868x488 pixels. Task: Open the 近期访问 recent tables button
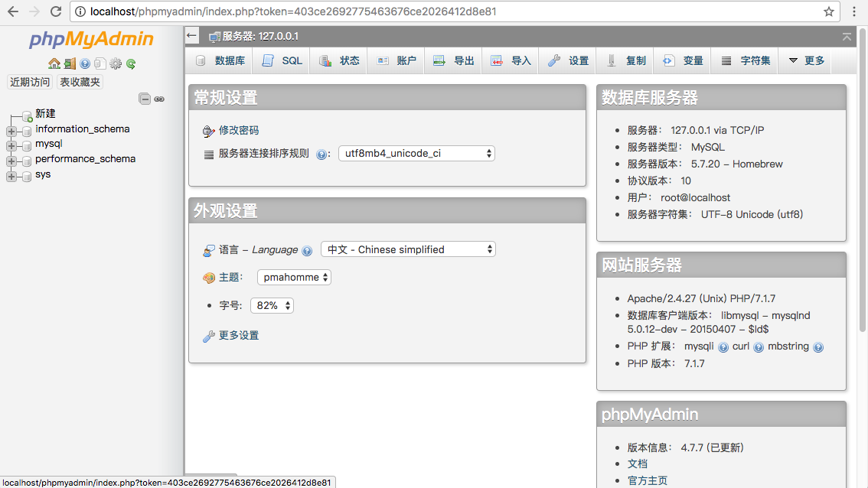(30, 82)
